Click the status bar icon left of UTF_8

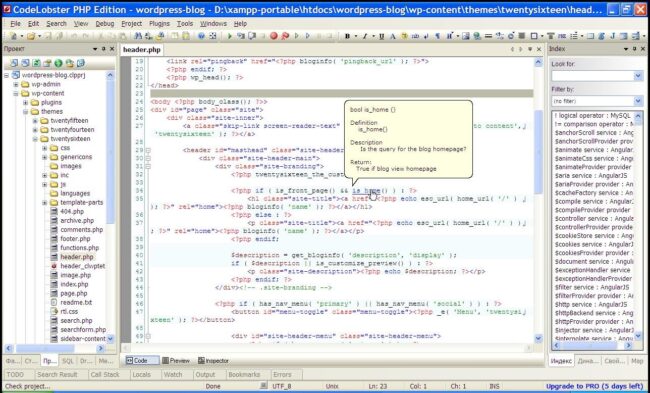pos(264,386)
